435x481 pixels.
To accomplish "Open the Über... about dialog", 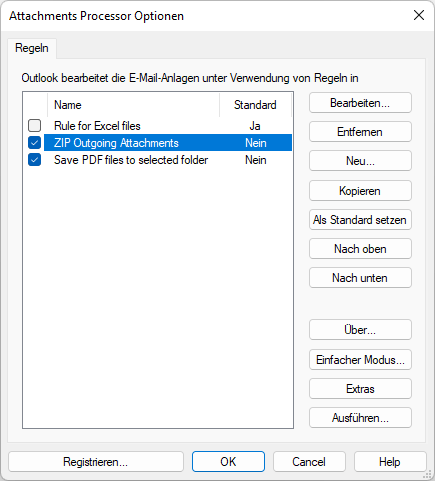I will coord(360,330).
